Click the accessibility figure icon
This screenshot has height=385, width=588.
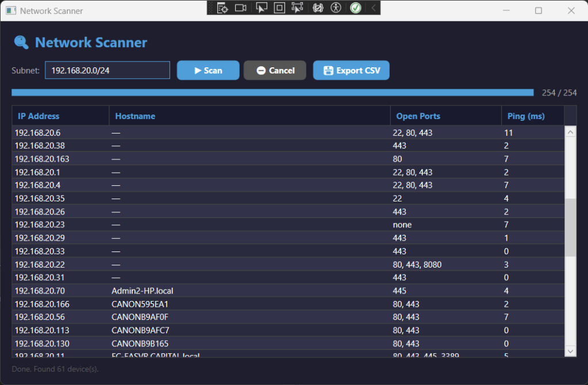336,7
